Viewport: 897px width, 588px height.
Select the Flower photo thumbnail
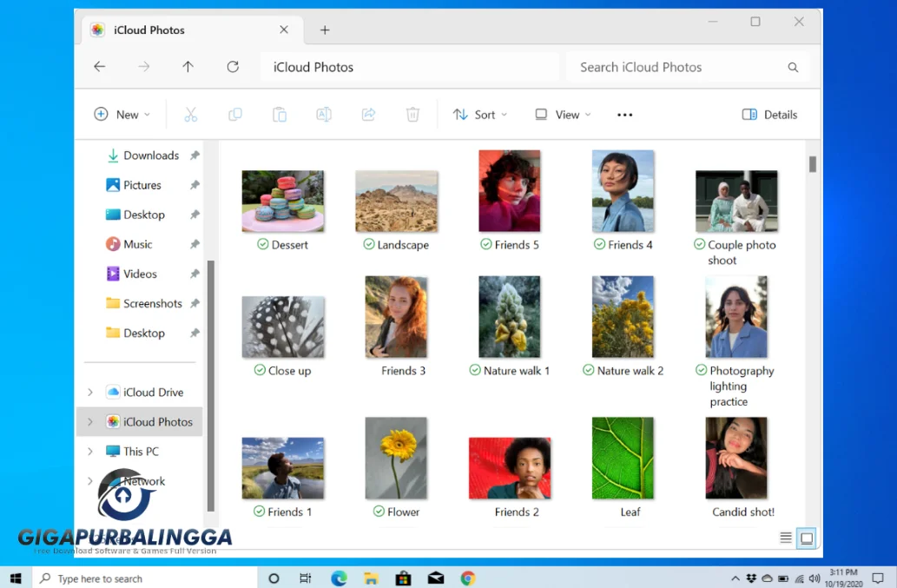click(x=396, y=459)
